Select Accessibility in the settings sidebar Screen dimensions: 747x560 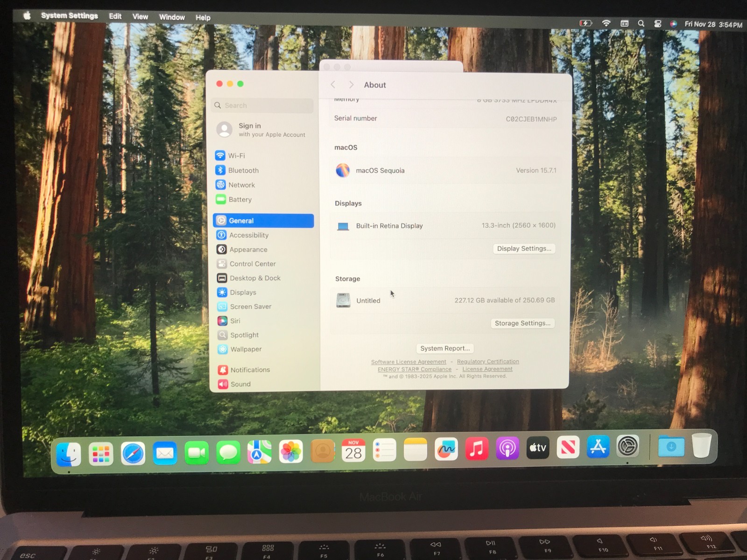pos(264,235)
